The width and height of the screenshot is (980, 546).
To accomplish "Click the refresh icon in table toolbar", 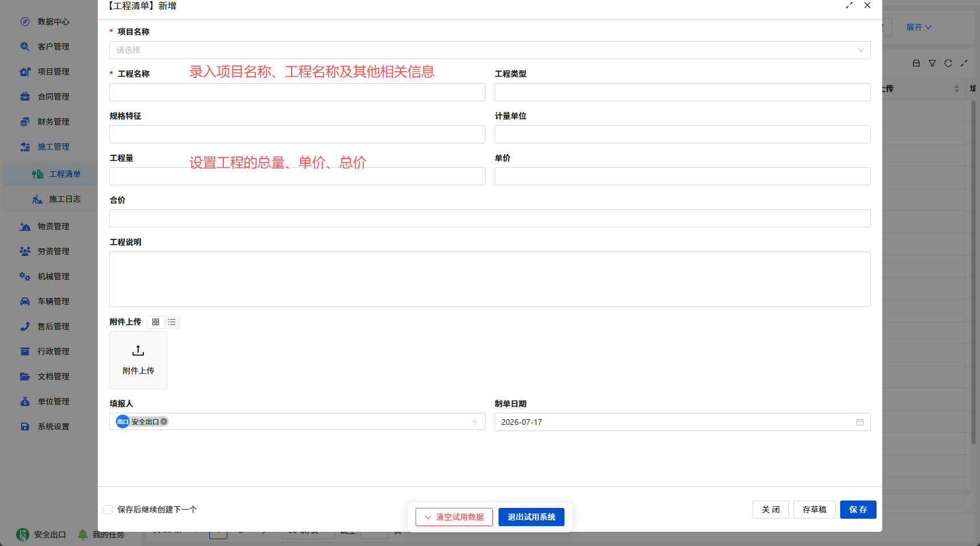I will click(x=948, y=63).
